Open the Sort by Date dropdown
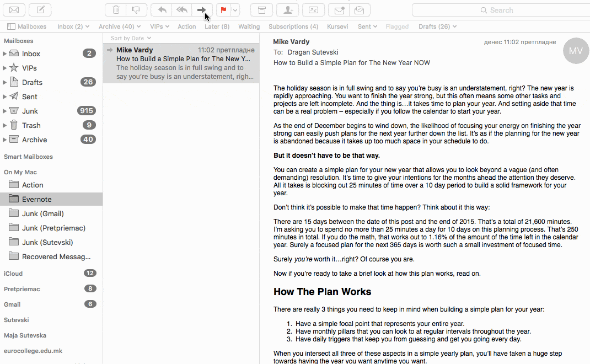Screen dimensions: 590x364 [131, 38]
